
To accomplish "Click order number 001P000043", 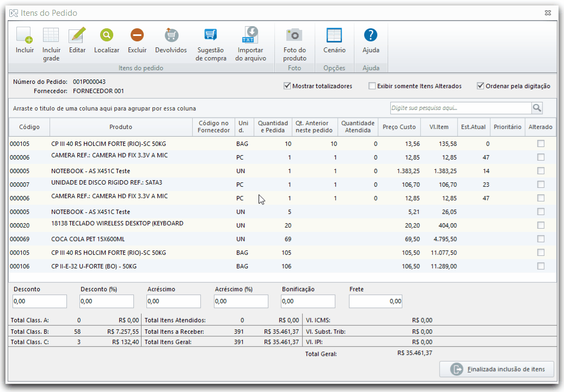I will click(x=89, y=82).
